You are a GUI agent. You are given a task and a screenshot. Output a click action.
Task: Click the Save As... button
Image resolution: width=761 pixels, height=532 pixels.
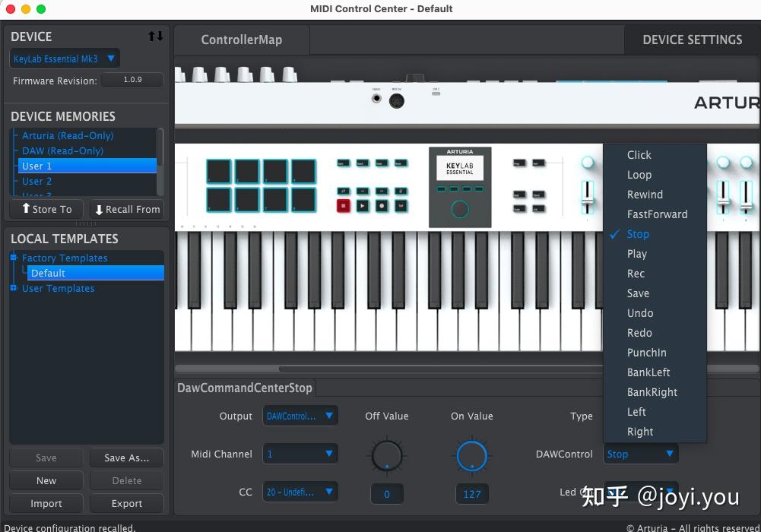coord(126,458)
